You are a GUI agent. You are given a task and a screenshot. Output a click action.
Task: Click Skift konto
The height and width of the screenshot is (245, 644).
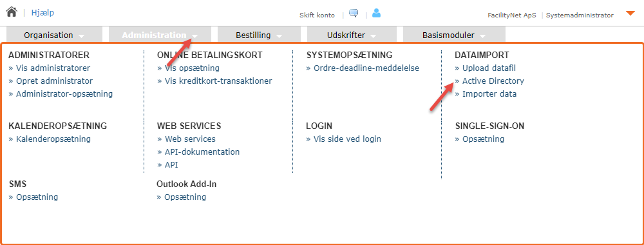pyautogui.click(x=317, y=15)
